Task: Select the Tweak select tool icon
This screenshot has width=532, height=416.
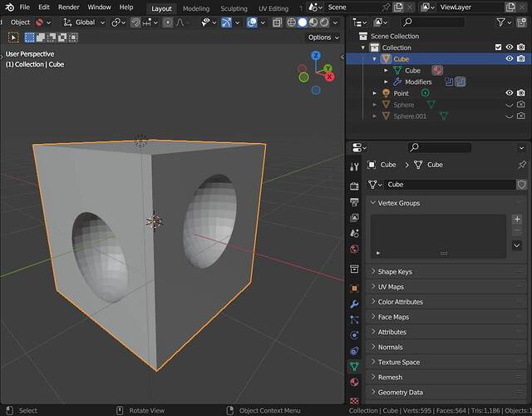Action: coord(13,37)
